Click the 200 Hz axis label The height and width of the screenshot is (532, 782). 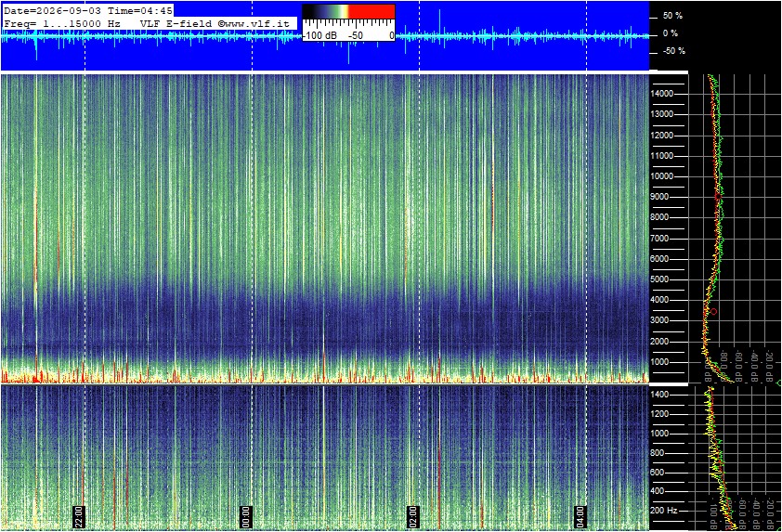pyautogui.click(x=664, y=511)
